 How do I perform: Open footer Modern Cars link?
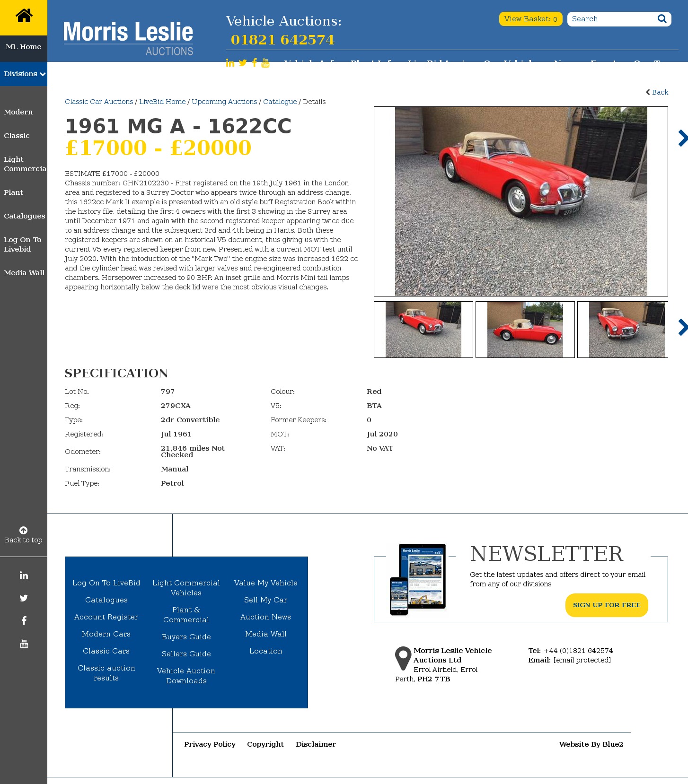[106, 634]
